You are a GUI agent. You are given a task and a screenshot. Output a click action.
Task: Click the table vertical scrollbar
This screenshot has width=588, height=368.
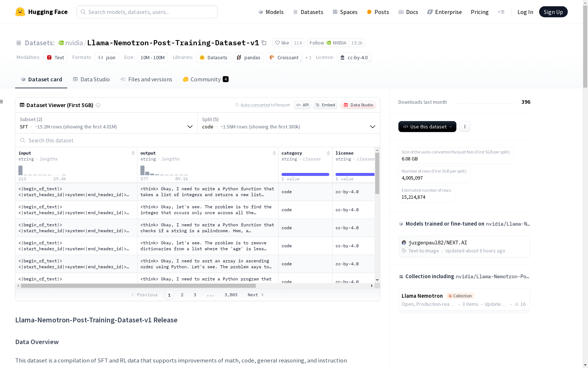pyautogui.click(x=377, y=173)
